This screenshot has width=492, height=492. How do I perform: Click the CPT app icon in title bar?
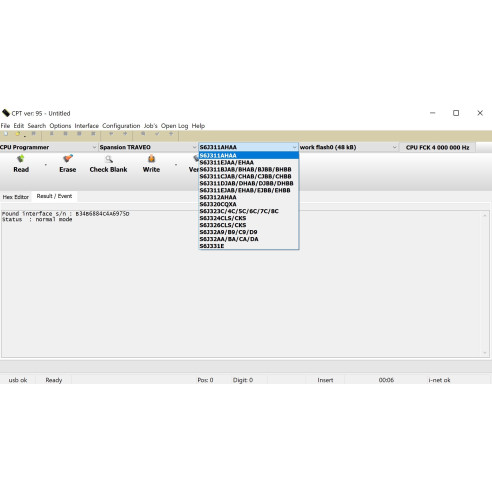coord(6,113)
